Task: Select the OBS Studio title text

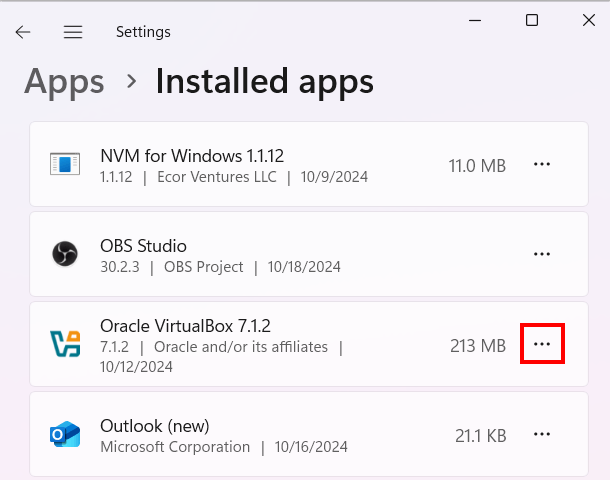Action: [143, 246]
